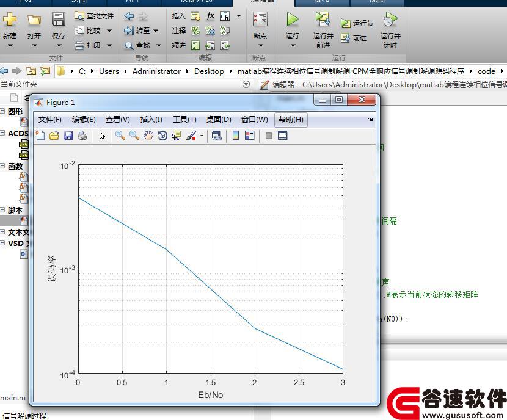Open Figure 1 工具(T) menu
The image size is (507, 420).
click(184, 120)
